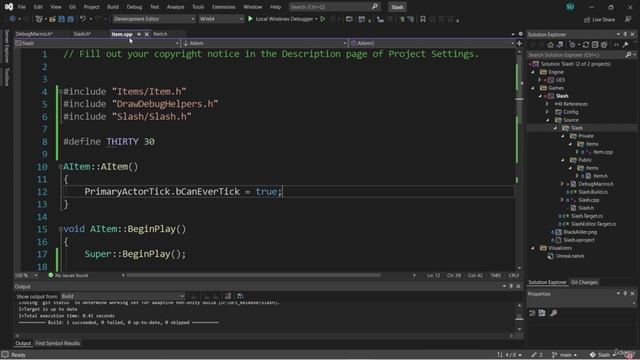
Task: Toggle auto-hide pin on the Output panel
Action: coord(511,287)
